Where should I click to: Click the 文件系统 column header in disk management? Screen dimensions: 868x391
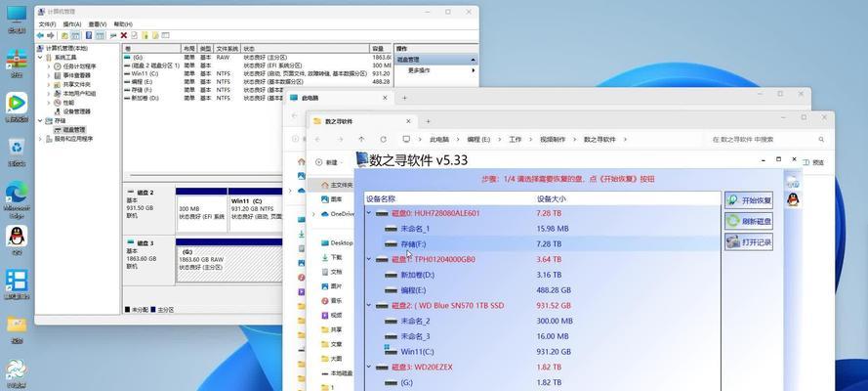[x=227, y=49]
